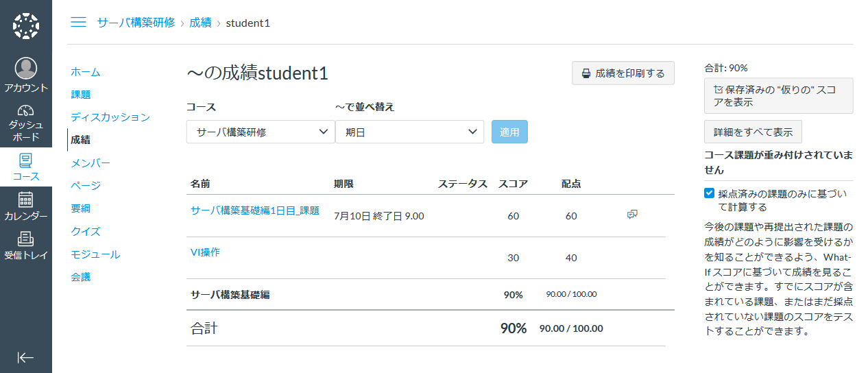Open ディスカッション in the course menu
This screenshot has width=868, height=373.
click(110, 117)
